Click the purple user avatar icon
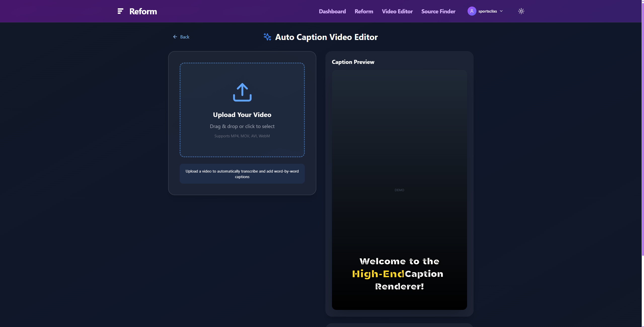The height and width of the screenshot is (327, 644). pos(472,11)
